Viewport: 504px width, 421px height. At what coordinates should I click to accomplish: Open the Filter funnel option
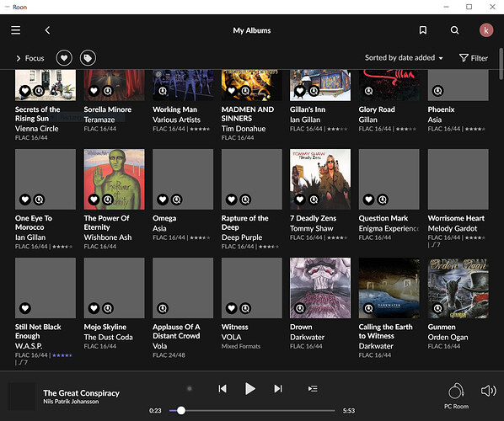click(474, 58)
